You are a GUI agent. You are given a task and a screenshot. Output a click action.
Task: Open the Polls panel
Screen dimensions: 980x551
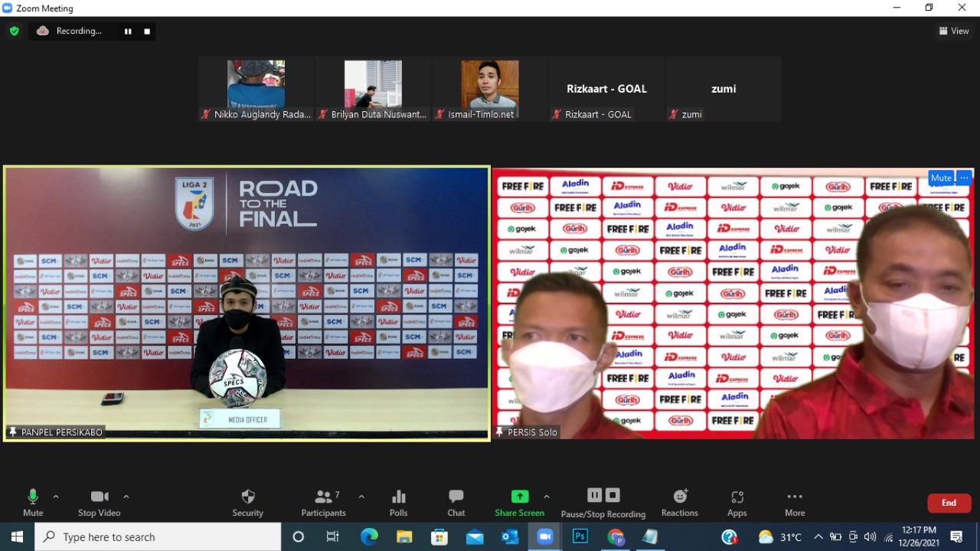point(398,501)
